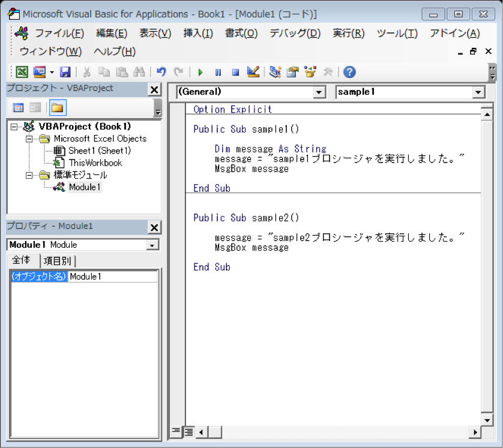Click Insert UserForm toolbar icon
503x448 pixels.
pyautogui.click(x=40, y=72)
